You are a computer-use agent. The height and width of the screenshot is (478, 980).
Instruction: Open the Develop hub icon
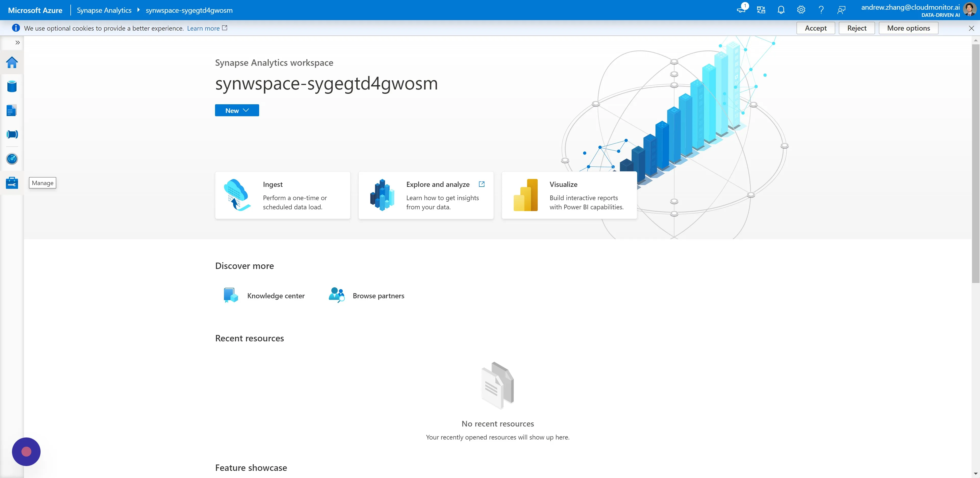pyautogui.click(x=12, y=110)
